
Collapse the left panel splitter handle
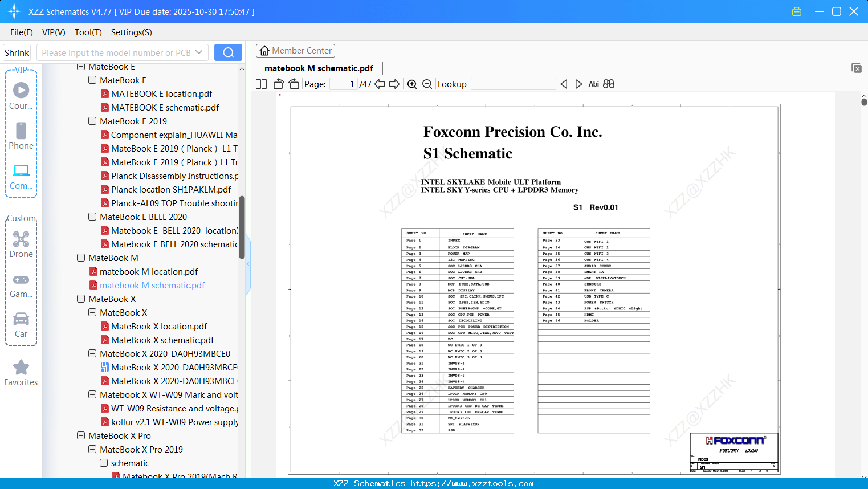point(248,264)
